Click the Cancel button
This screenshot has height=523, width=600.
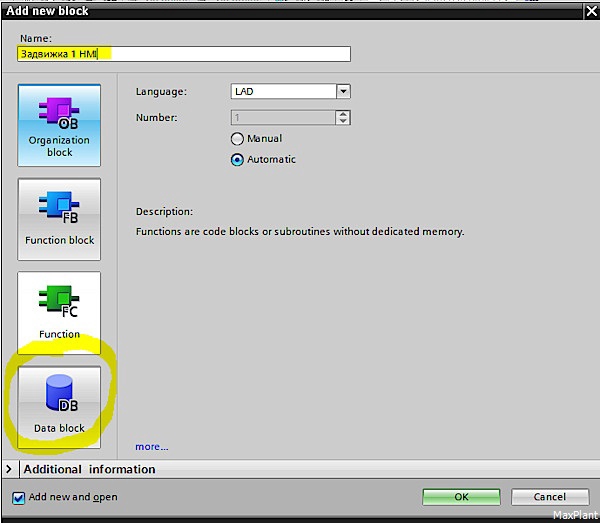(x=549, y=497)
